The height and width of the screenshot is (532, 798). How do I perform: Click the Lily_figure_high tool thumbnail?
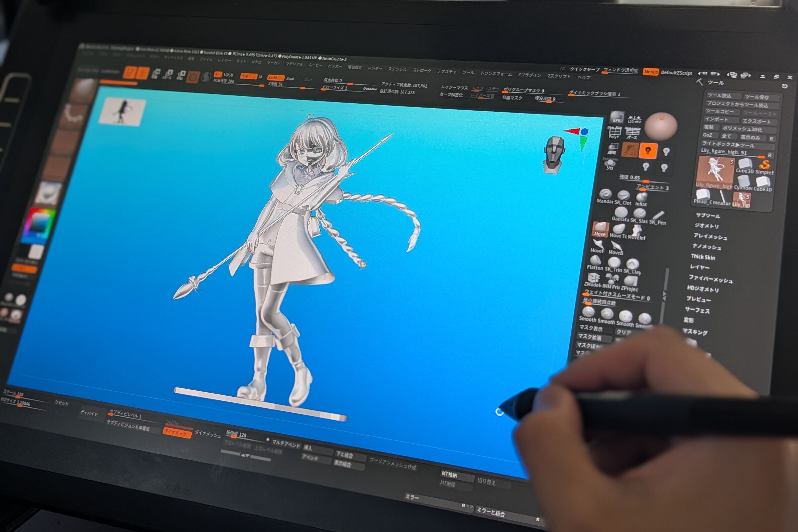coord(715,172)
